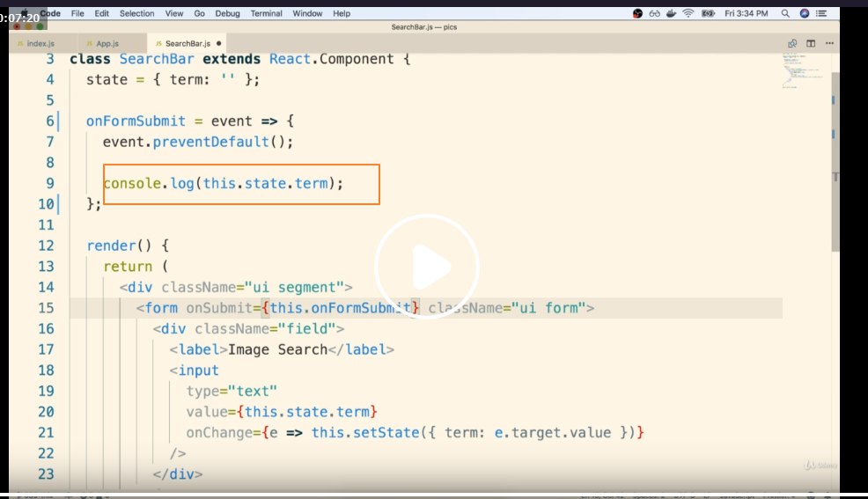Screen dimensions: 868x499
Task: Click '<div className="field">' code
Action: click(x=248, y=329)
